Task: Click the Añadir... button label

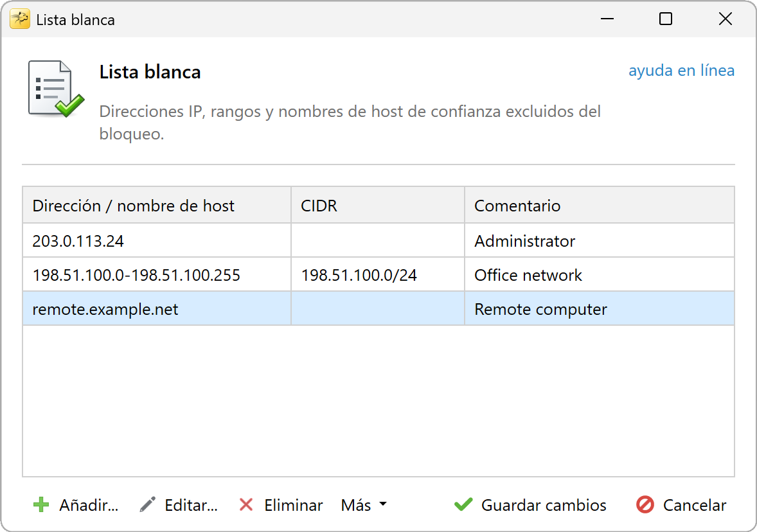Action: click(89, 505)
